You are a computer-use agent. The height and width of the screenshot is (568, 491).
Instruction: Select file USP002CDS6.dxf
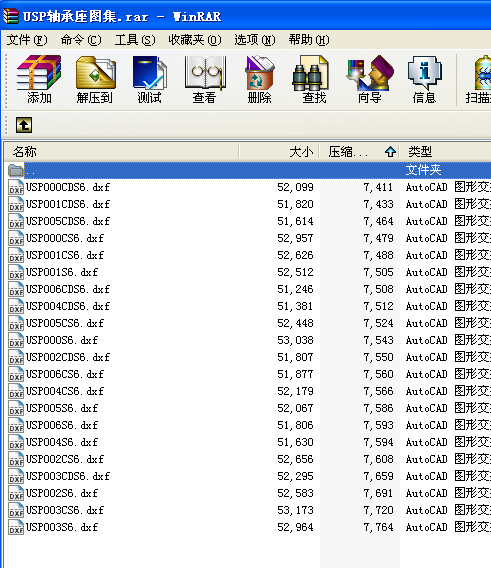(x=68, y=357)
